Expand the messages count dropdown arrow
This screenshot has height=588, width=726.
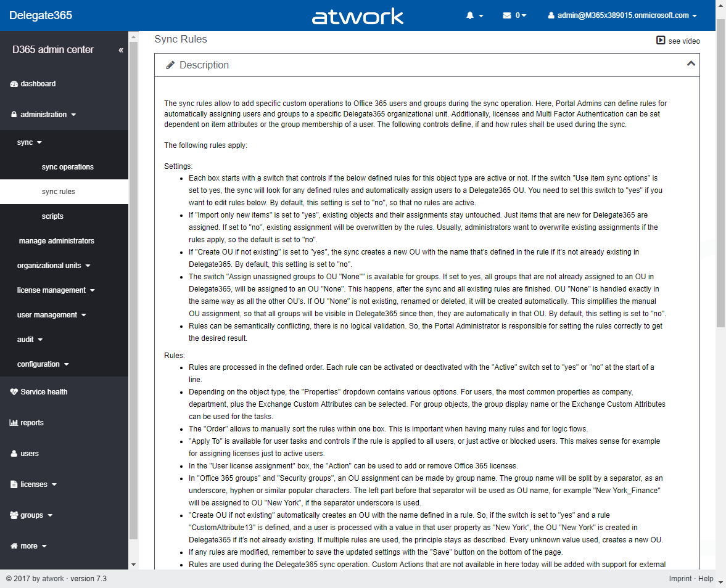point(524,16)
